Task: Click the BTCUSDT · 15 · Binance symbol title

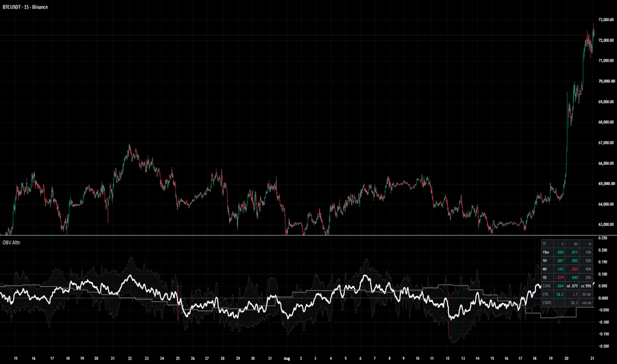Action: 25,7
